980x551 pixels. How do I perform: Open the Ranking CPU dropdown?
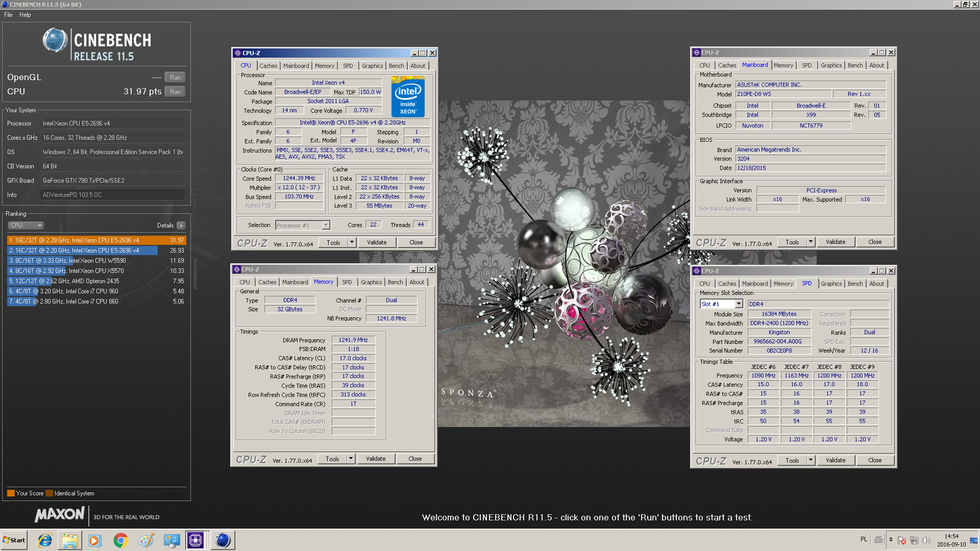(26, 226)
